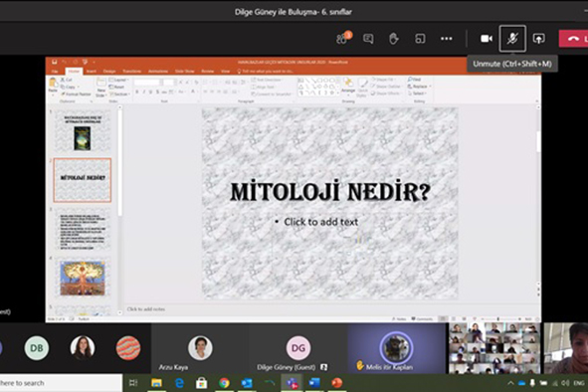Open the File tab in PowerPoint

coord(55,72)
